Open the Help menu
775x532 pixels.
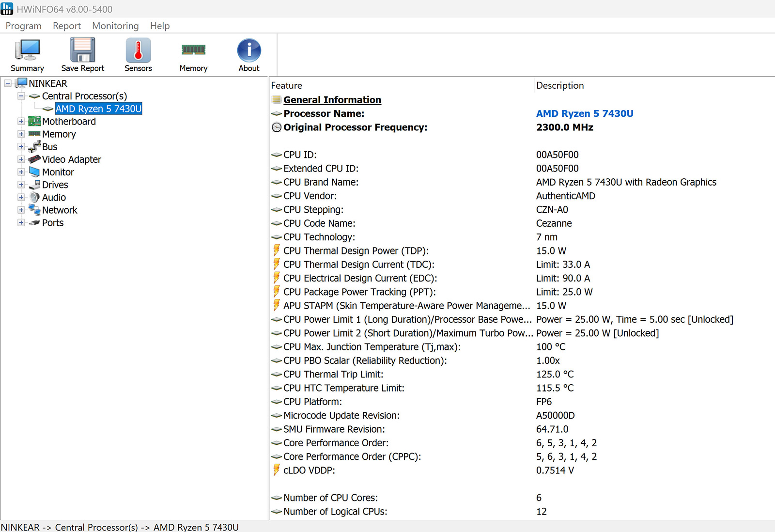pyautogui.click(x=160, y=26)
